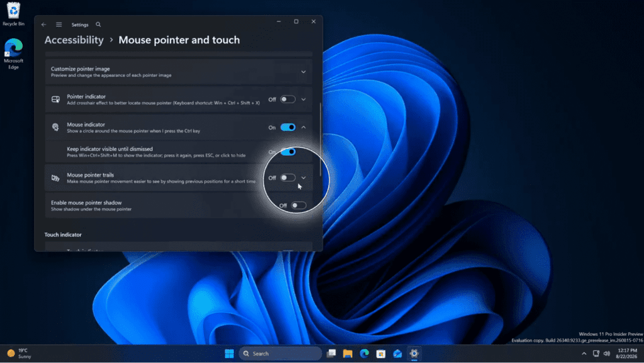Enable the Mouse pointer trails toggle
This screenshot has width=644, height=363.
288,178
